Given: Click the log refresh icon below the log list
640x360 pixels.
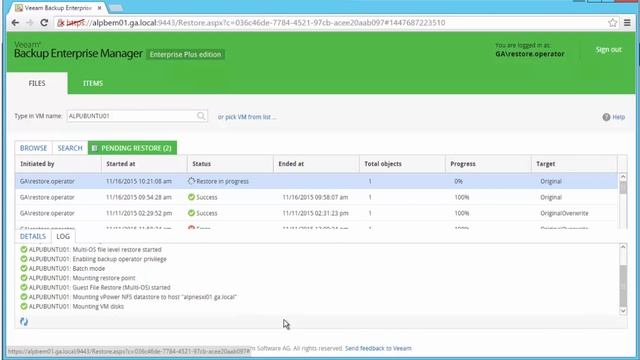Looking at the screenshot, I should 24,322.
